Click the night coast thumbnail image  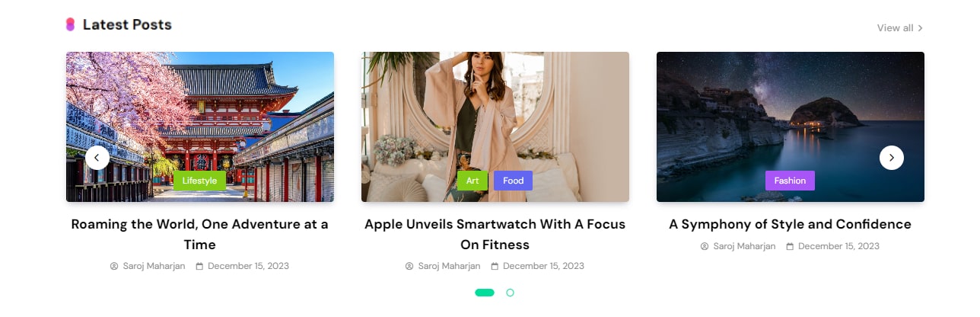pos(791,126)
